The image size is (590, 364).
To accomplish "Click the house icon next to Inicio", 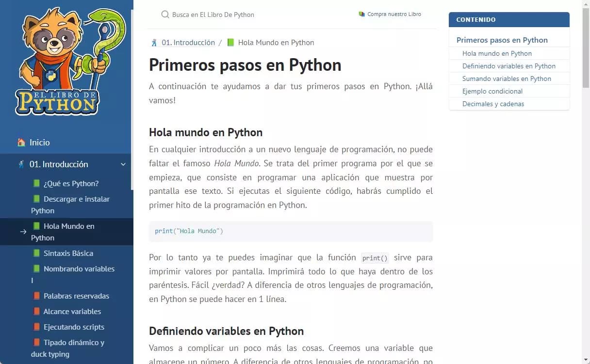I will pyautogui.click(x=21, y=142).
